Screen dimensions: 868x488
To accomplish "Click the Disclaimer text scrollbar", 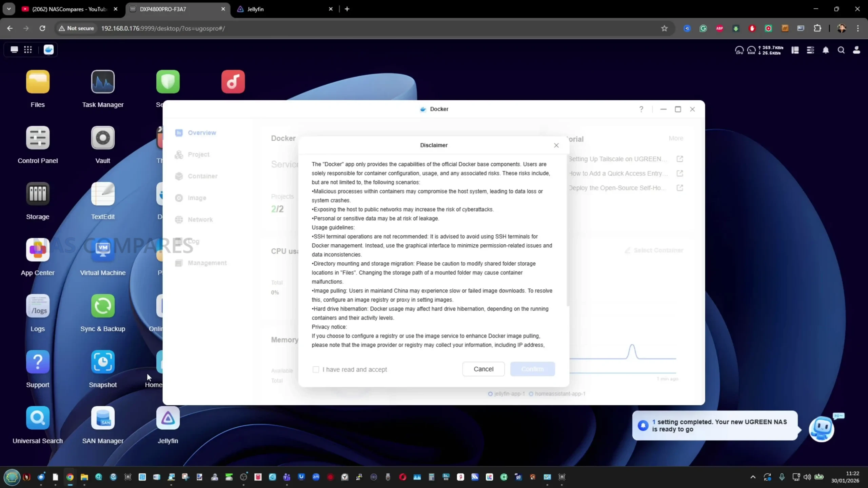I will tap(568, 230).
